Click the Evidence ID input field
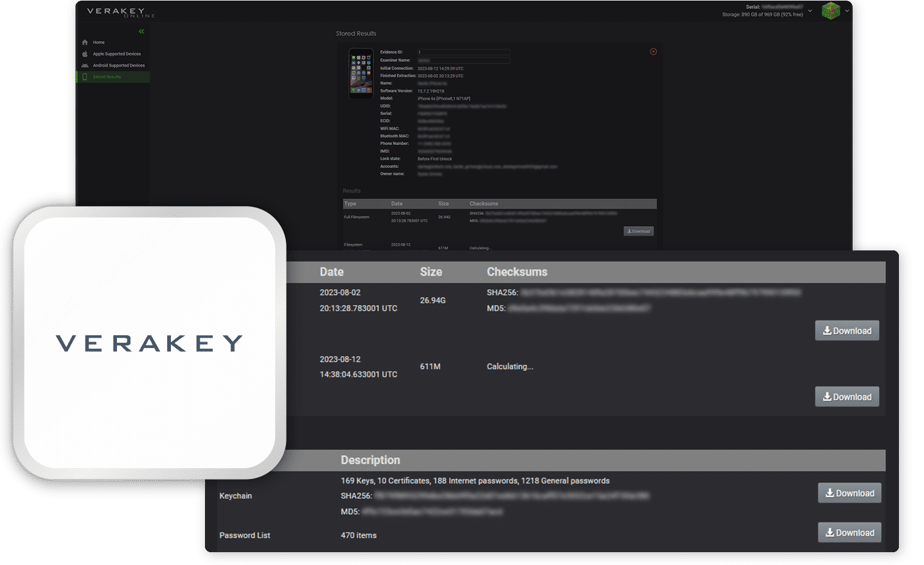Image resolution: width=924 pixels, height=565 pixels. [x=463, y=52]
